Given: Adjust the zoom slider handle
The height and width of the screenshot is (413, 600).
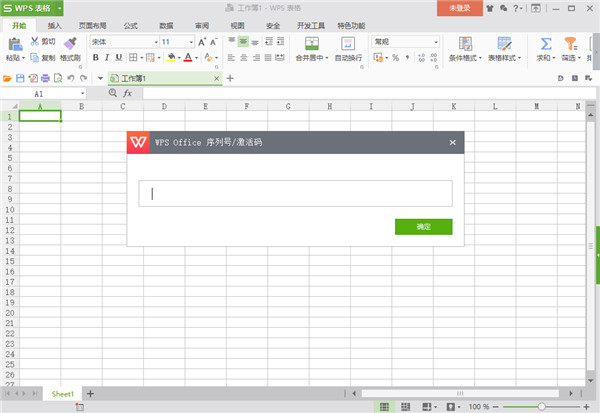Looking at the screenshot, I should click(541, 406).
